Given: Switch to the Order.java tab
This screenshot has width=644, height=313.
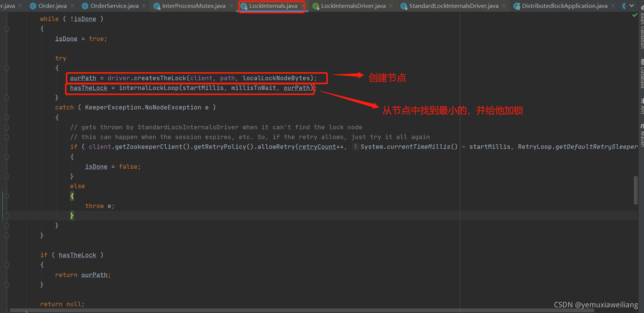Looking at the screenshot, I should point(52,6).
